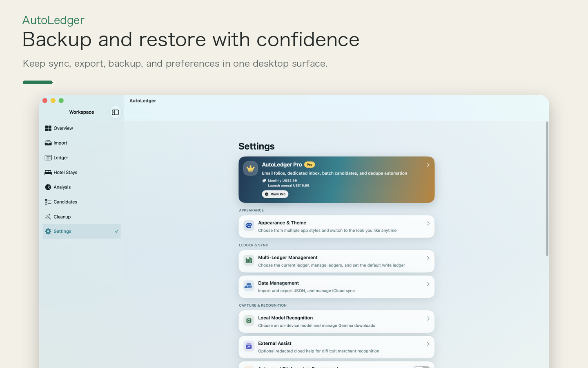Click the checkmark next to Settings
588x368 pixels.
(x=116, y=231)
